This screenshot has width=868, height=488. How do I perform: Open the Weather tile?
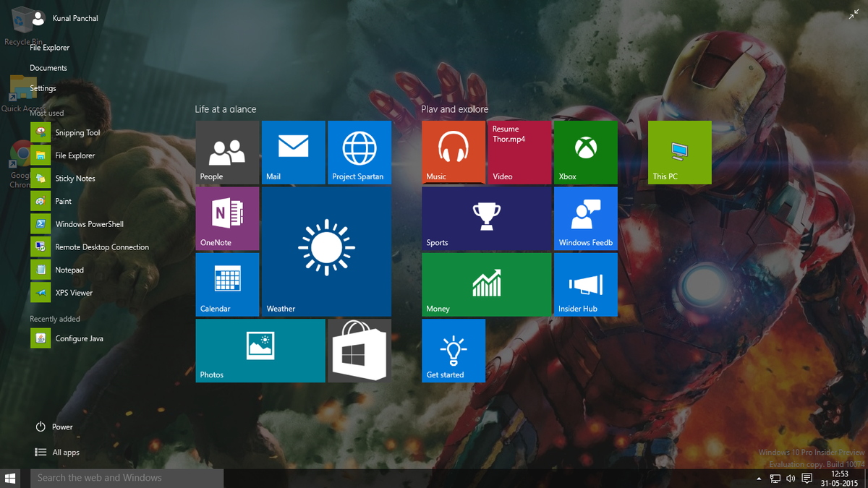(x=326, y=252)
